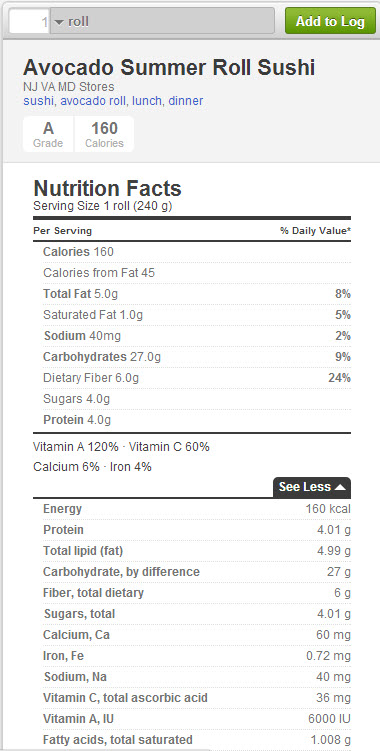Select the Total Fat 5.0g row

pos(192,294)
